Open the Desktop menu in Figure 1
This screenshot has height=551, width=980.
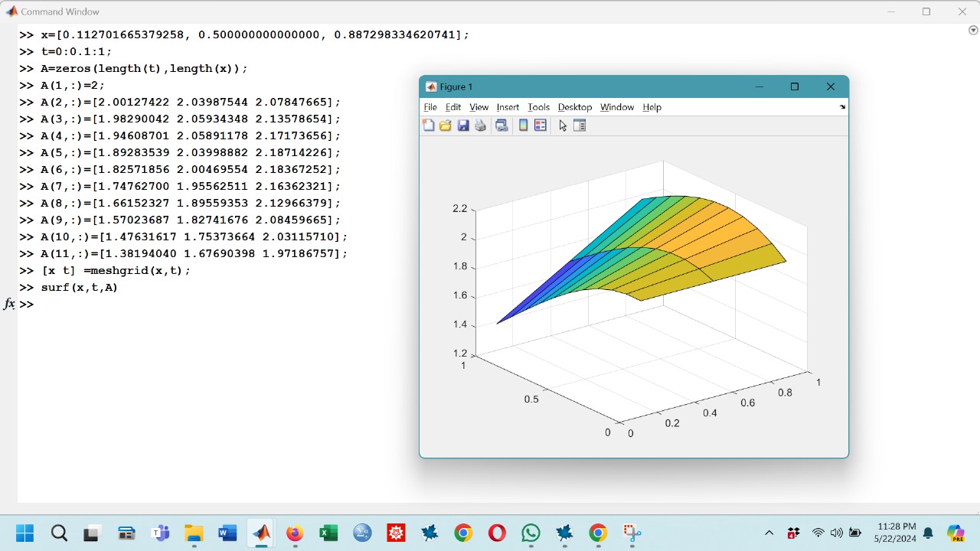(x=575, y=107)
